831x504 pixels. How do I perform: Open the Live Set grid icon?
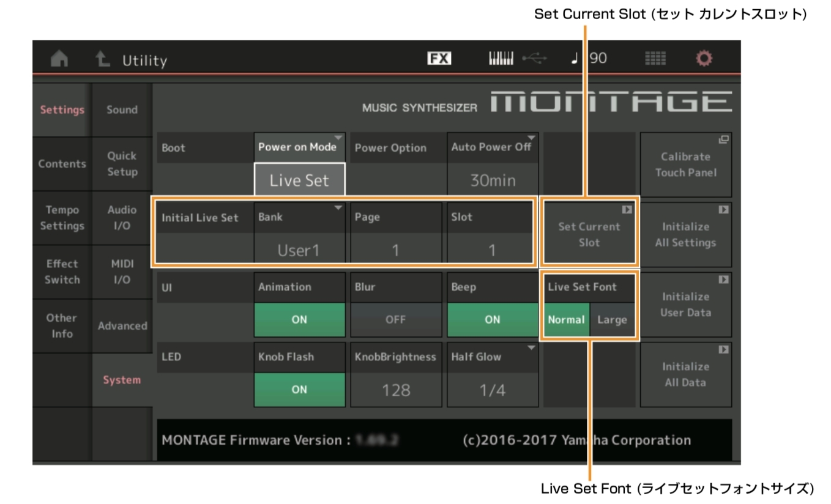pyautogui.click(x=655, y=59)
